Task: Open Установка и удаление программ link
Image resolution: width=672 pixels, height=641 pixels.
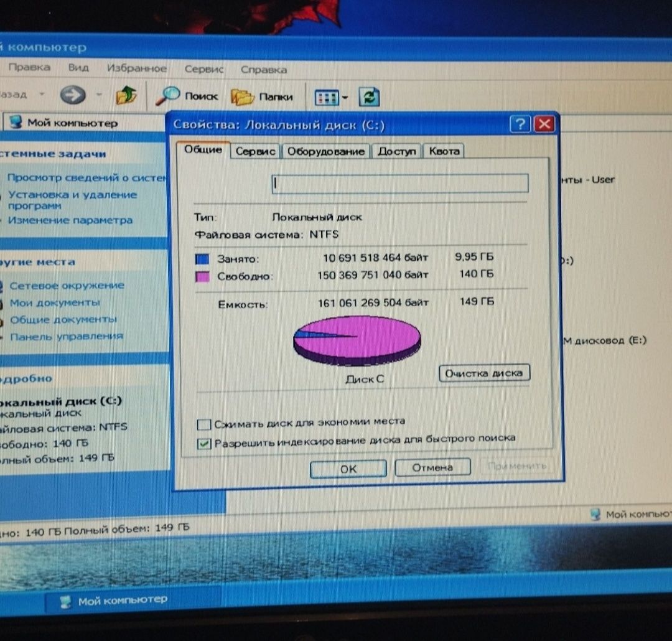Action: point(72,200)
